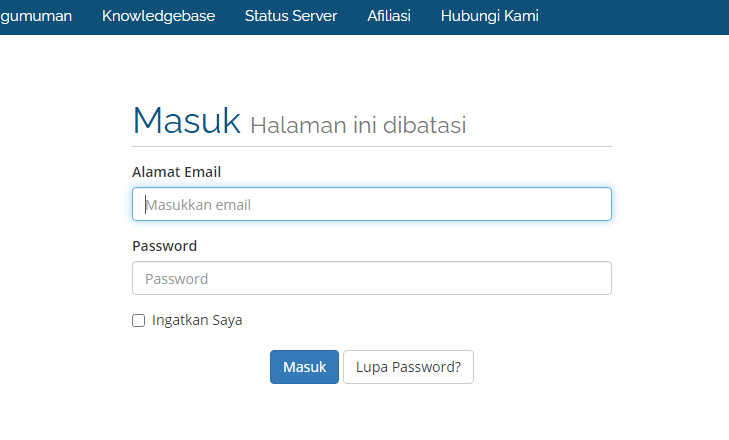This screenshot has height=440, width=729.
Task: Click the Lupa Password? button
Action: click(x=408, y=367)
